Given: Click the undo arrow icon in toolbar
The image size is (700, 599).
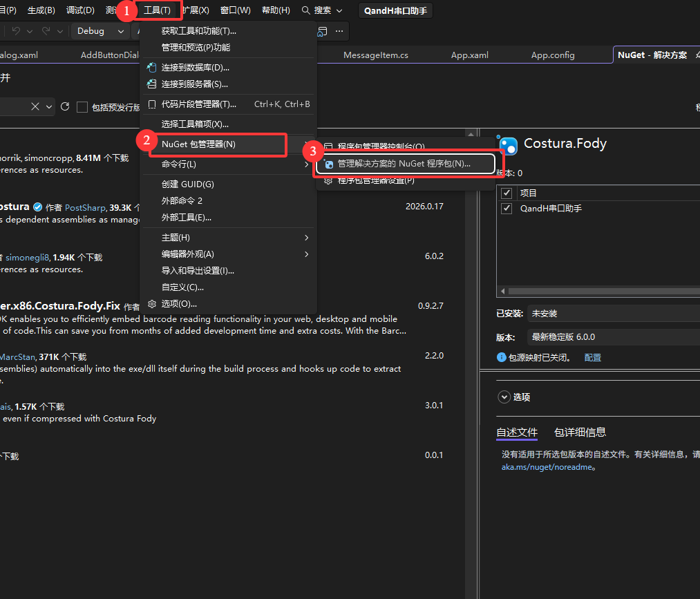Looking at the screenshot, I should pos(16,31).
